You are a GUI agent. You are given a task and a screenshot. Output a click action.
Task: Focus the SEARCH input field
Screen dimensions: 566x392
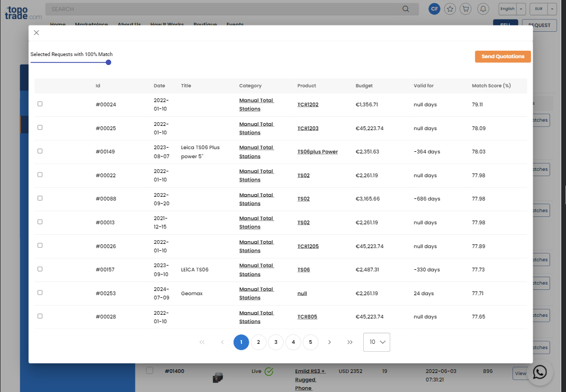(224, 9)
